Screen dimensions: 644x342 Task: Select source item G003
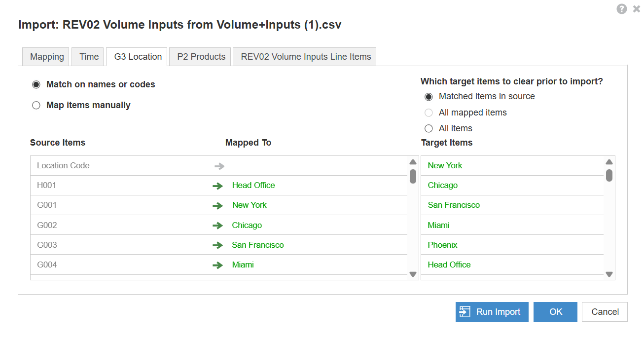click(x=47, y=245)
